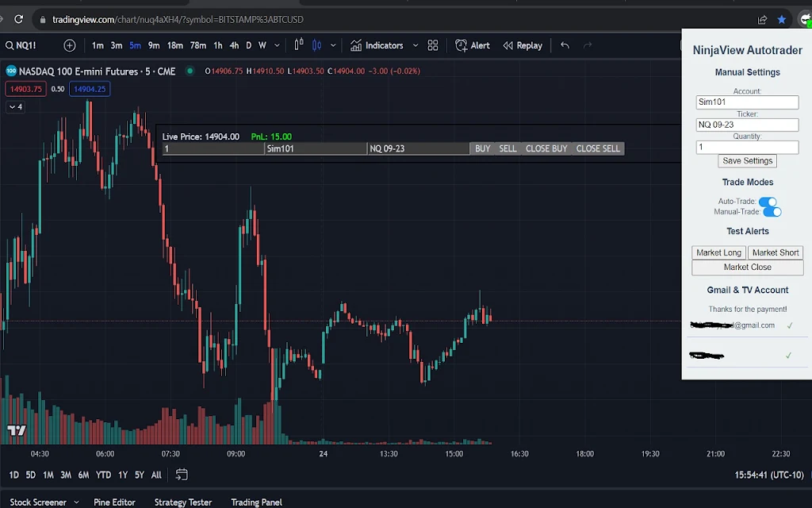
Task: Click the Account input in NinjaView panel
Action: coord(747,102)
